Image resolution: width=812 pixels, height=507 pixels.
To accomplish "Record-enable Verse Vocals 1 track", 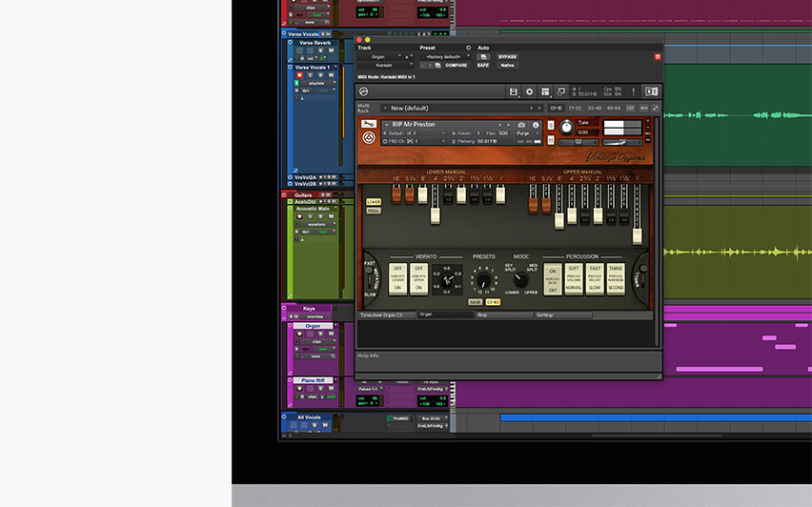I will [299, 75].
